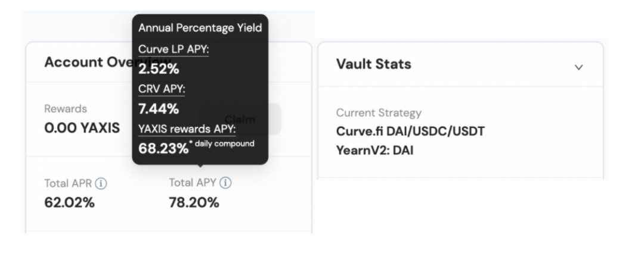Collapse the Vault Stats panel chevron
The width and height of the screenshot is (644, 256).
578,67
